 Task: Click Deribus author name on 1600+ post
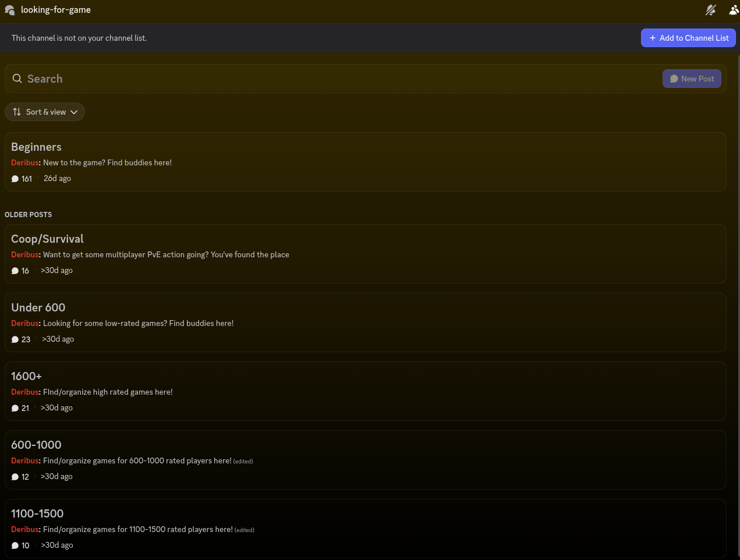tap(25, 392)
